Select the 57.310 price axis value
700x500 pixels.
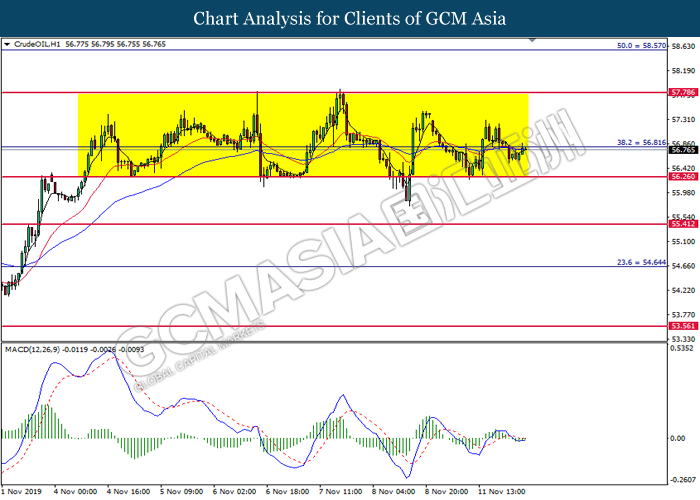coord(683,120)
